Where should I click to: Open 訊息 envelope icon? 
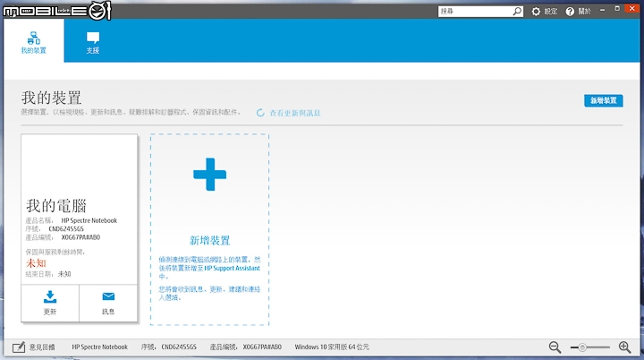(x=108, y=296)
